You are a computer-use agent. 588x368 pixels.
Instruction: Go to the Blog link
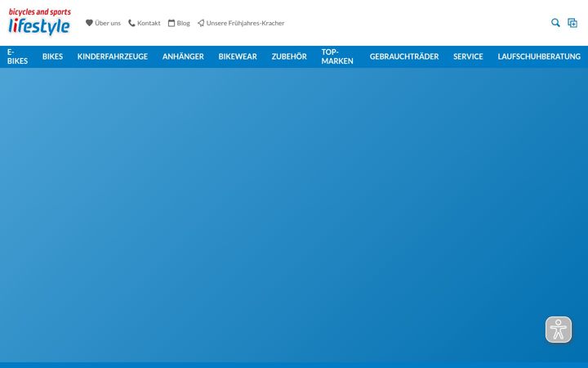184,23
